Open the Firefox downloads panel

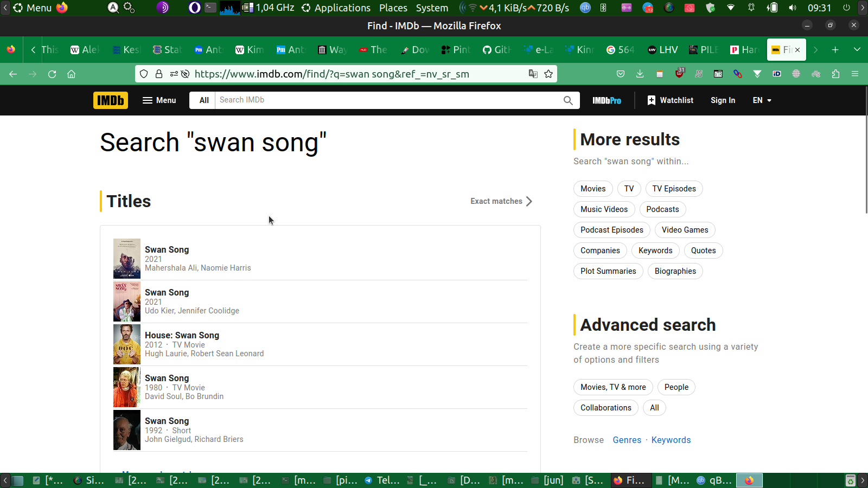tap(640, 74)
